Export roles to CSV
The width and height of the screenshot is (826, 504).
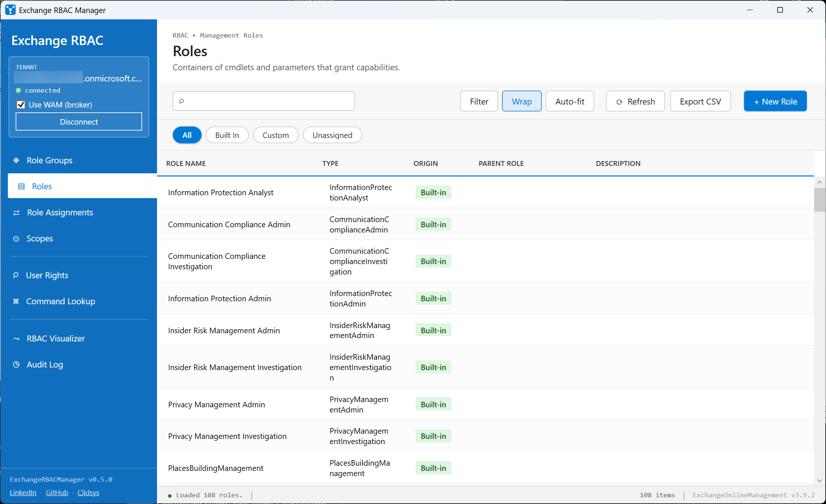click(x=701, y=101)
